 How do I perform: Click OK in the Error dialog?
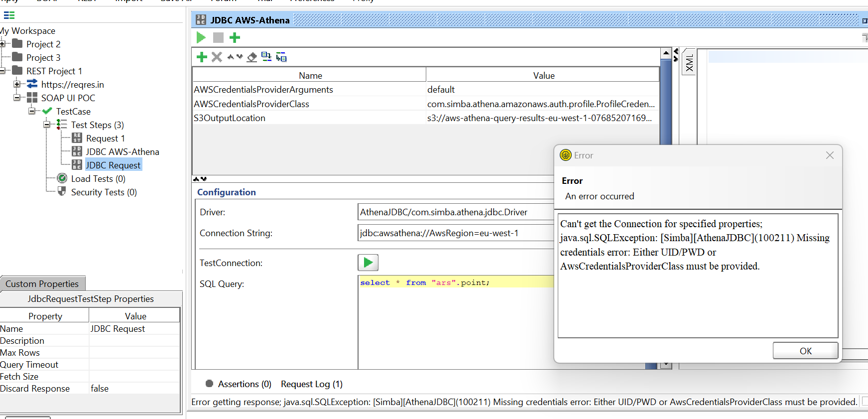pyautogui.click(x=805, y=351)
